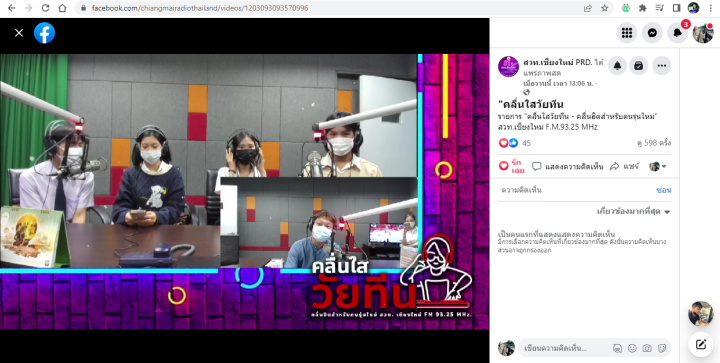Click the show comments button
Image resolution: width=720 pixels, height=363 pixels.
click(568, 167)
